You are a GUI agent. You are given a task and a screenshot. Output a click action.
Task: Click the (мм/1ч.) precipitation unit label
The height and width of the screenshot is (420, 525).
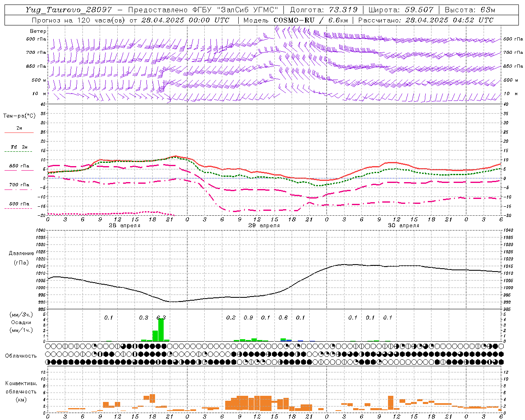(21, 330)
